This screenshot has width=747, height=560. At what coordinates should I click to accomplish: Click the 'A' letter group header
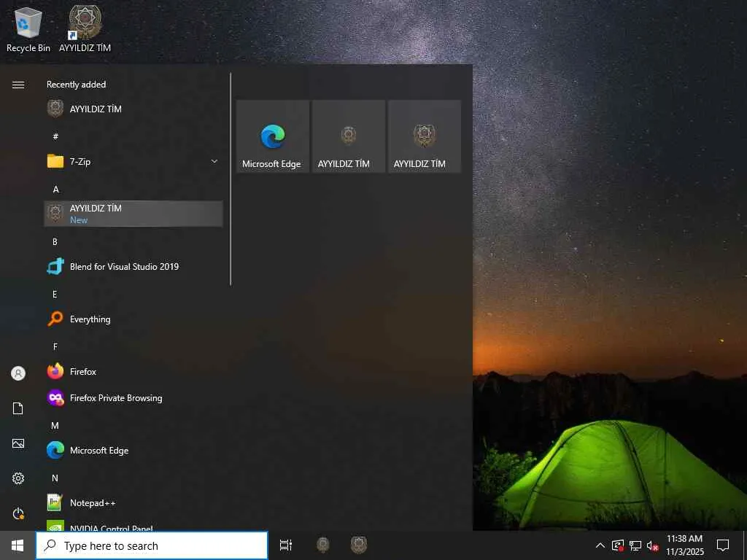[55, 190]
